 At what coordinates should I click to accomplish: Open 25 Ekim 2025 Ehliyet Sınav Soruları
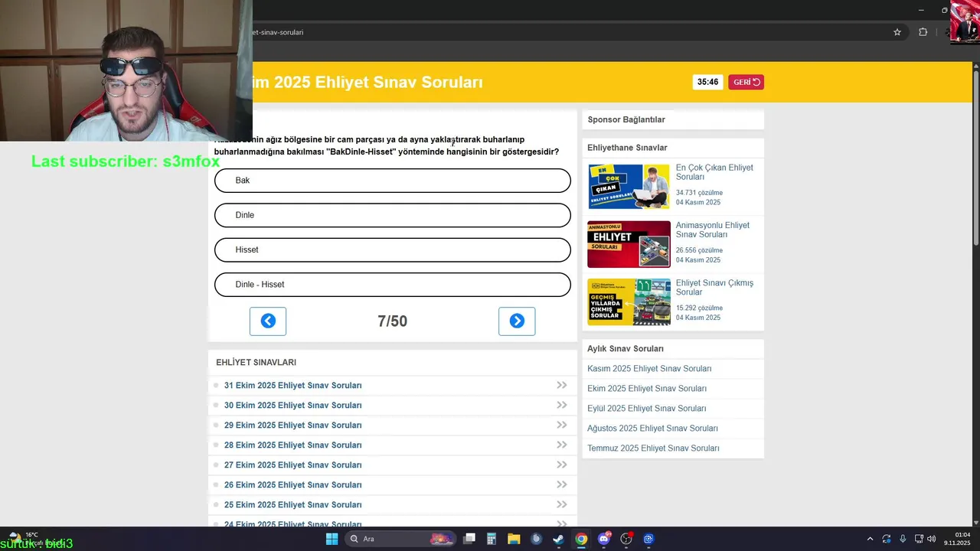[292, 505]
